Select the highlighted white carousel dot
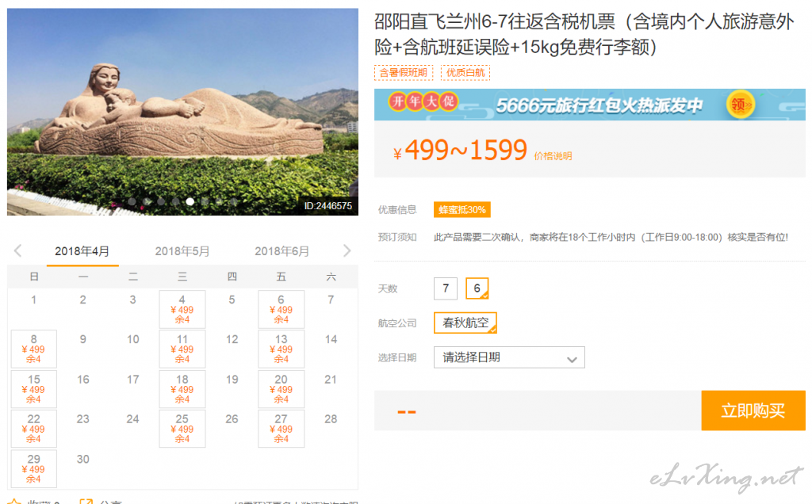 point(190,202)
